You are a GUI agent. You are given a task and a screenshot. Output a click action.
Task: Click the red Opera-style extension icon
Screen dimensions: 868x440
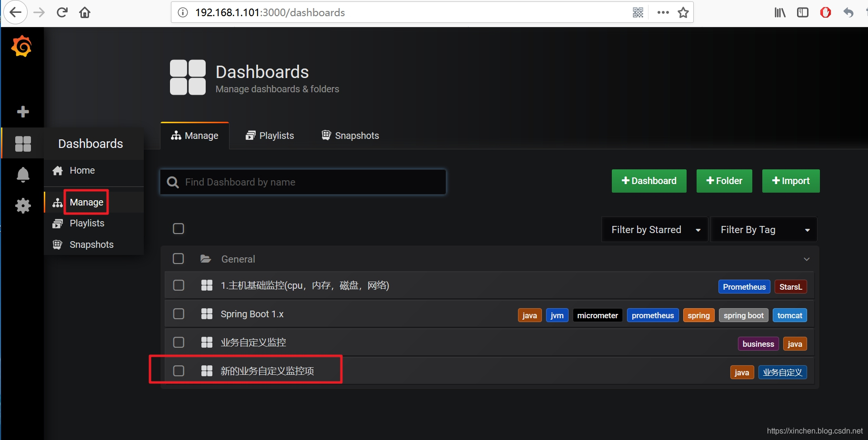coord(826,12)
